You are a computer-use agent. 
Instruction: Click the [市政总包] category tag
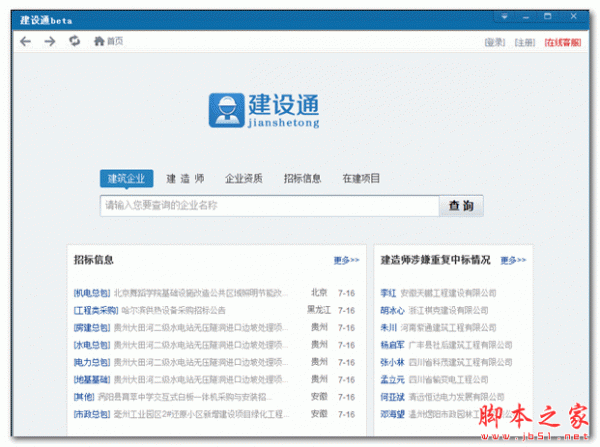click(x=92, y=414)
